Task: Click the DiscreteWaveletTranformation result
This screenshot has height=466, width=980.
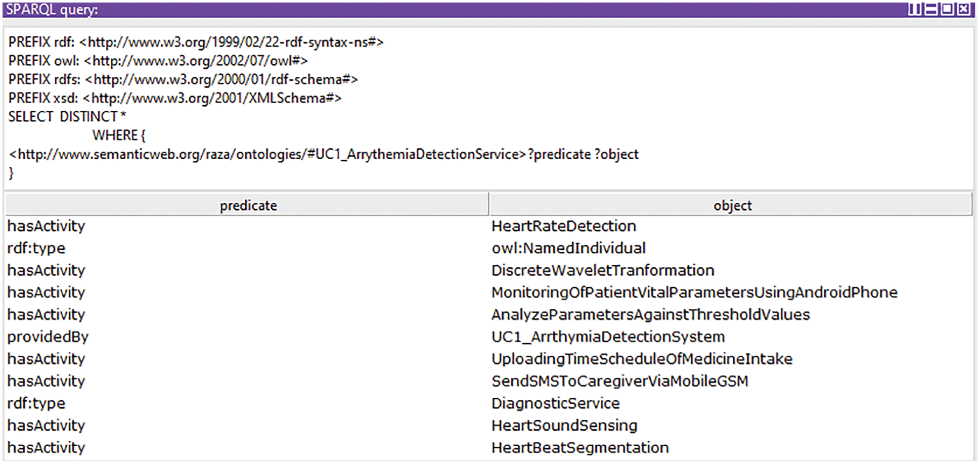Action: (x=602, y=270)
